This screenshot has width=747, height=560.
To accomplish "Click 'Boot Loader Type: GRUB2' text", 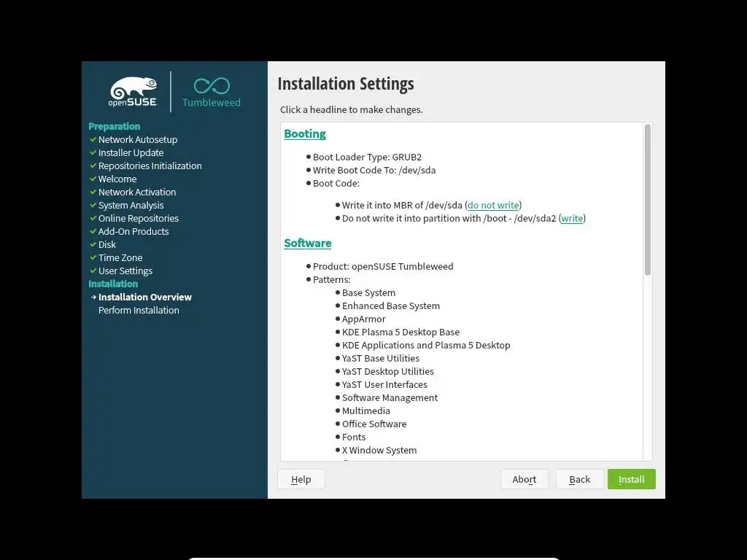I will click(368, 157).
